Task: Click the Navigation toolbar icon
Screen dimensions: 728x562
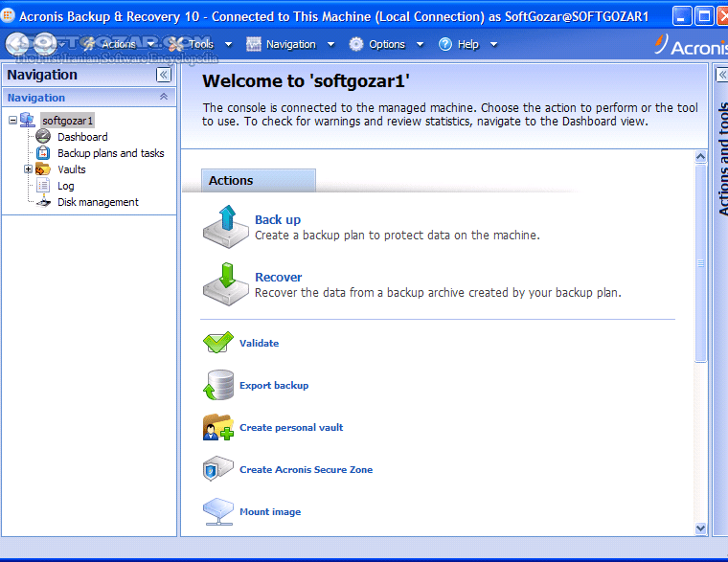Action: tap(254, 45)
